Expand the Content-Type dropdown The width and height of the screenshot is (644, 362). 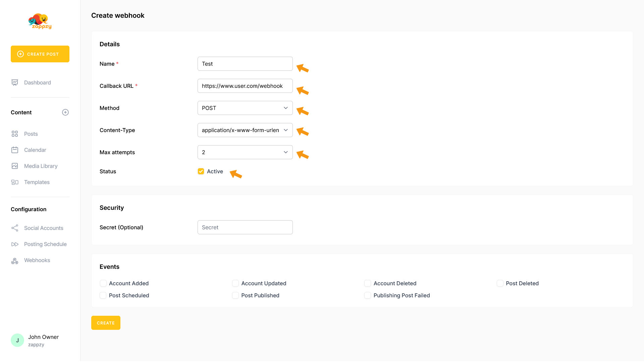[245, 130]
